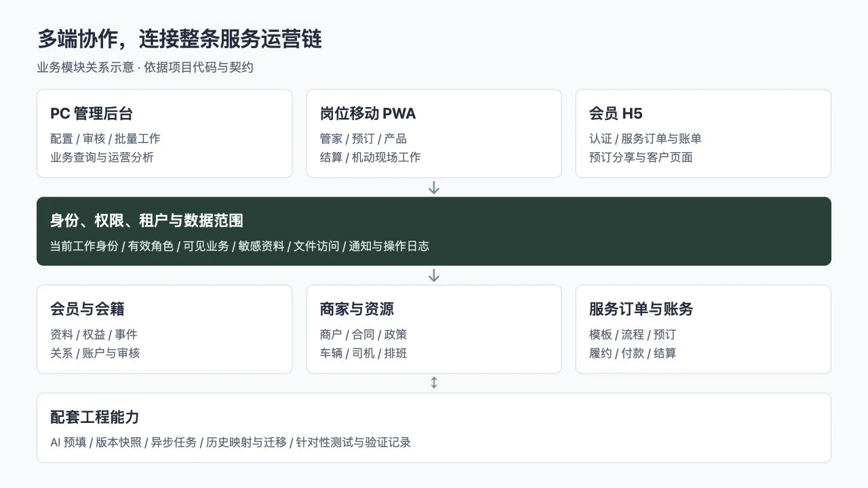Click the "会员与会籍" card heading
868x488 pixels.
pos(87,309)
